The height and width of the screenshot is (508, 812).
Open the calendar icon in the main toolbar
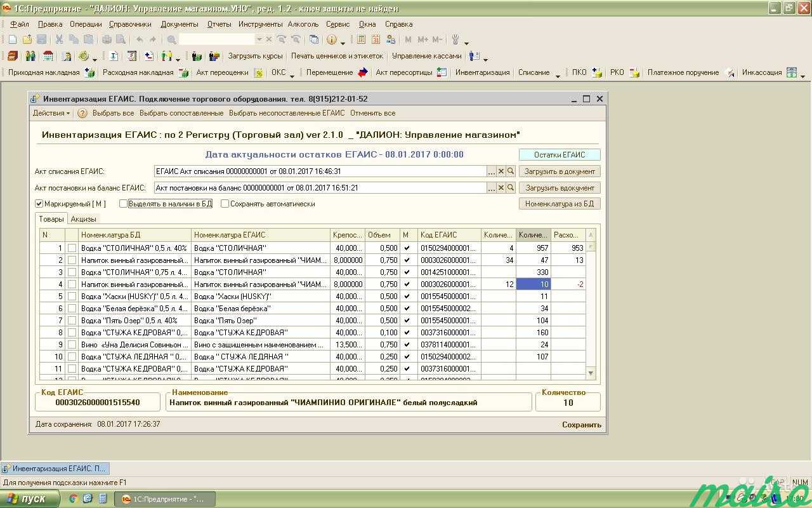376,39
